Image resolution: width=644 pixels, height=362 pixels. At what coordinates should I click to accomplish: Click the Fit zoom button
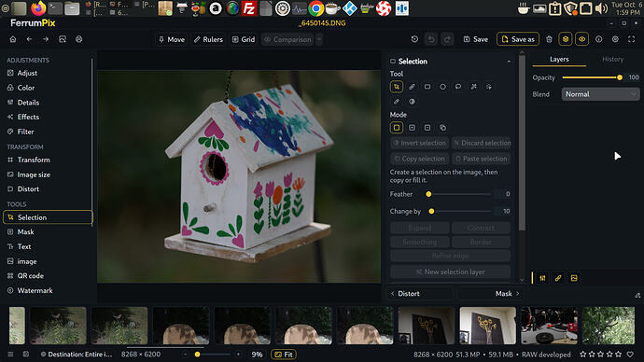point(284,355)
